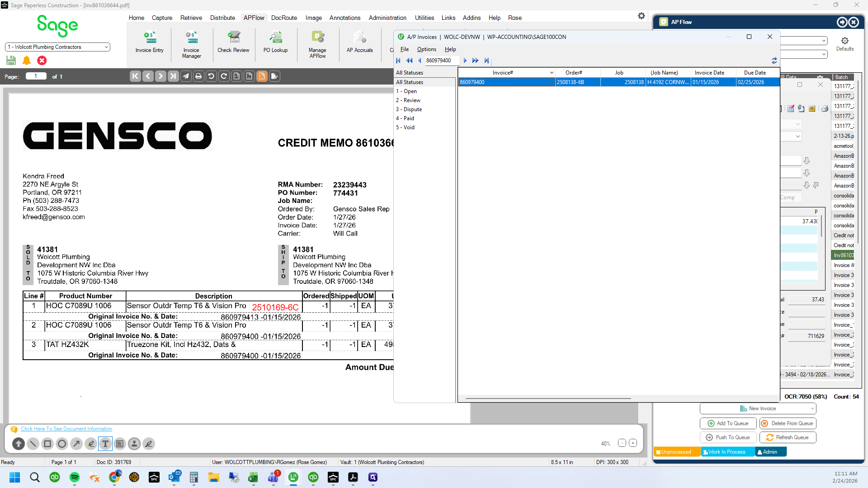868x488 pixels.
Task: Select the note annotation tool
Action: pyautogui.click(x=120, y=444)
